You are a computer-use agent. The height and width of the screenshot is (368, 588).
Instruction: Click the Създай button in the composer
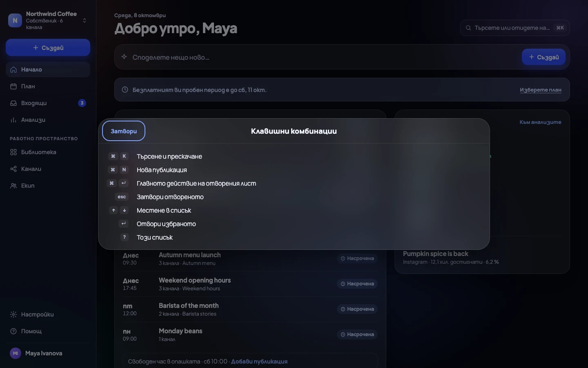click(x=543, y=57)
